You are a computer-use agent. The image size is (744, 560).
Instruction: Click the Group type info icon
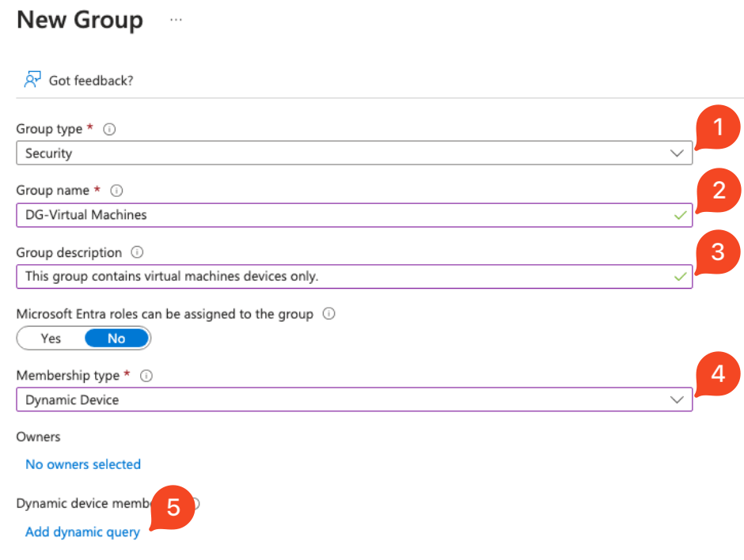tap(110, 129)
